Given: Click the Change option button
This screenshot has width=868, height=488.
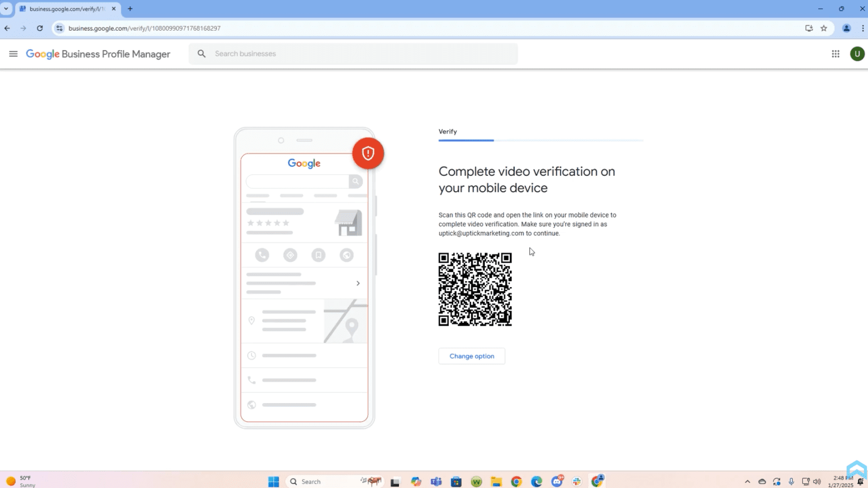Looking at the screenshot, I should click(x=472, y=356).
